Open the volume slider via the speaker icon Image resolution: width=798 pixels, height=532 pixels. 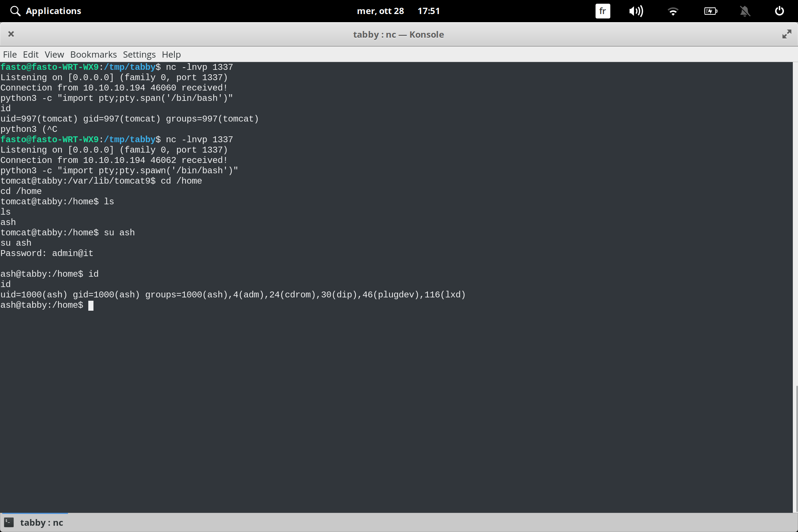click(x=636, y=11)
